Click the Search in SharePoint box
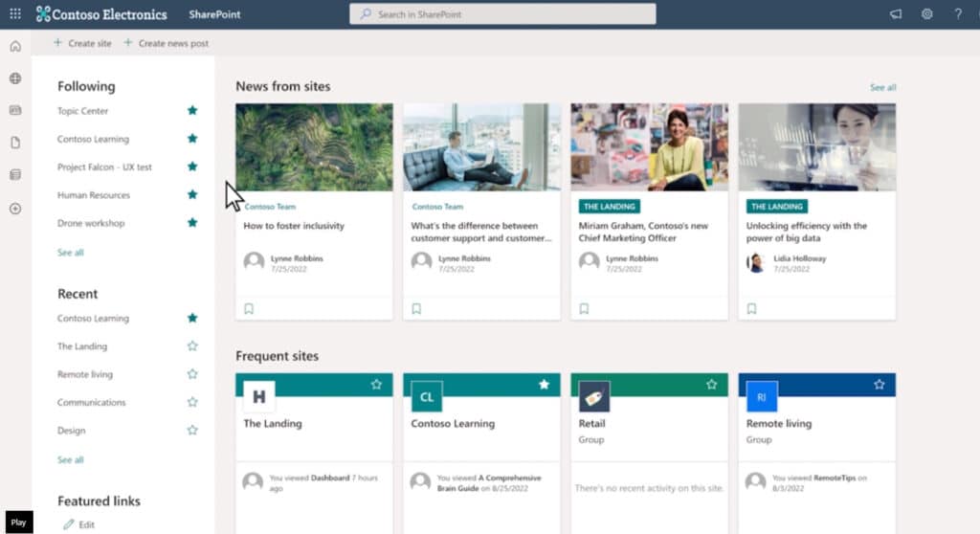 click(502, 13)
